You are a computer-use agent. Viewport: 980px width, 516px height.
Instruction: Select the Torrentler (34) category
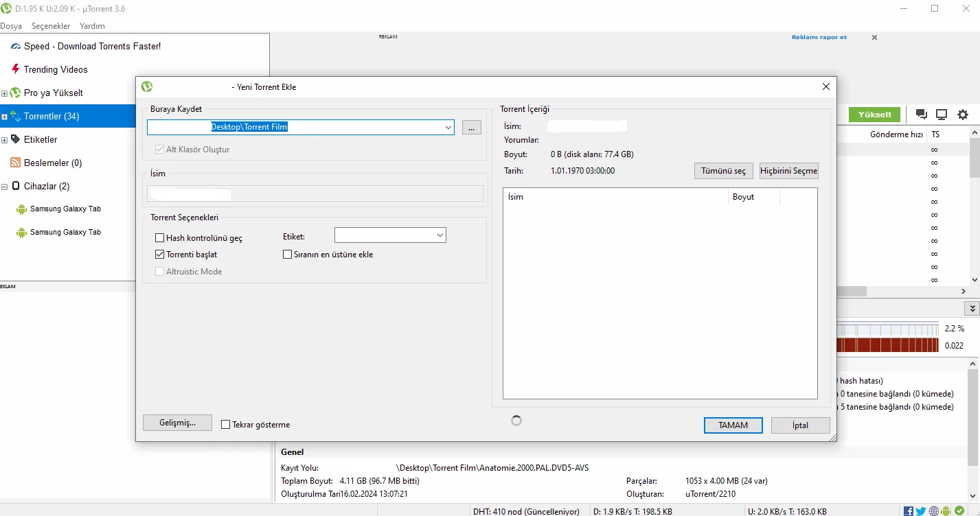(x=52, y=116)
